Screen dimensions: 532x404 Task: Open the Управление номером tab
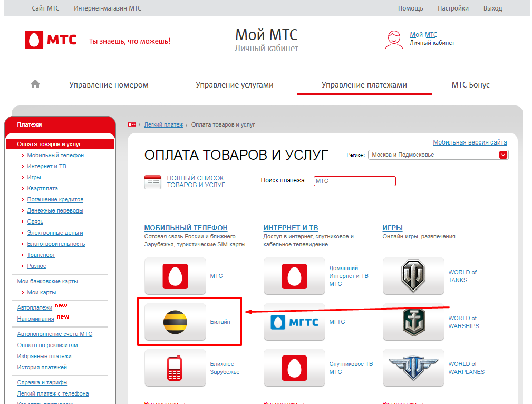tap(109, 85)
